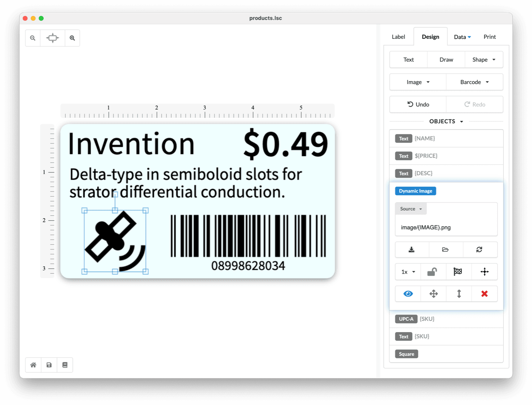The width and height of the screenshot is (532, 405).
Task: Toggle visibility of the Dynamic Image
Action: point(408,294)
